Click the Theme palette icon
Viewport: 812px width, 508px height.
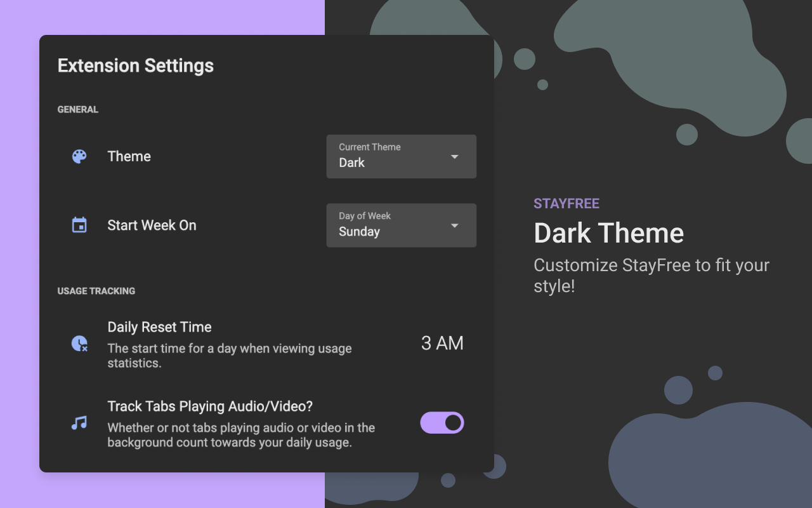tap(79, 156)
